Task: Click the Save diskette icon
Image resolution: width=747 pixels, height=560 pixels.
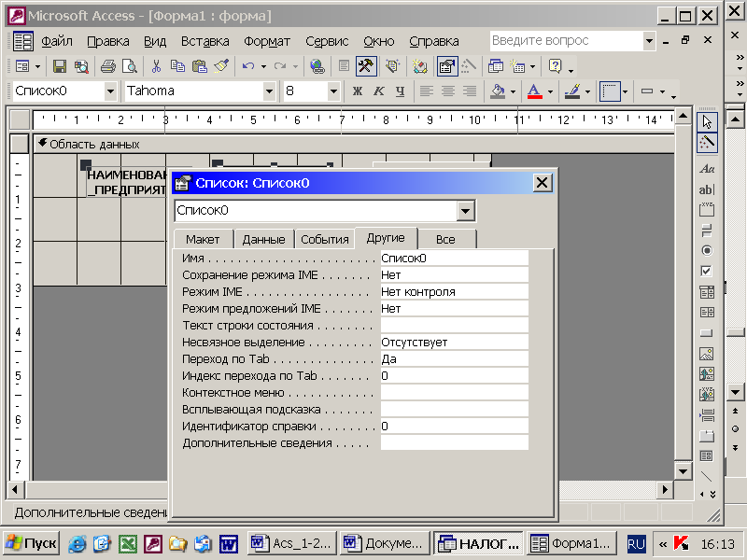Action: (60, 66)
